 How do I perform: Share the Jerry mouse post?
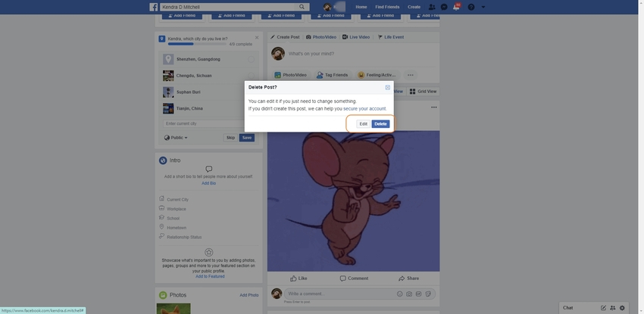coord(408,278)
